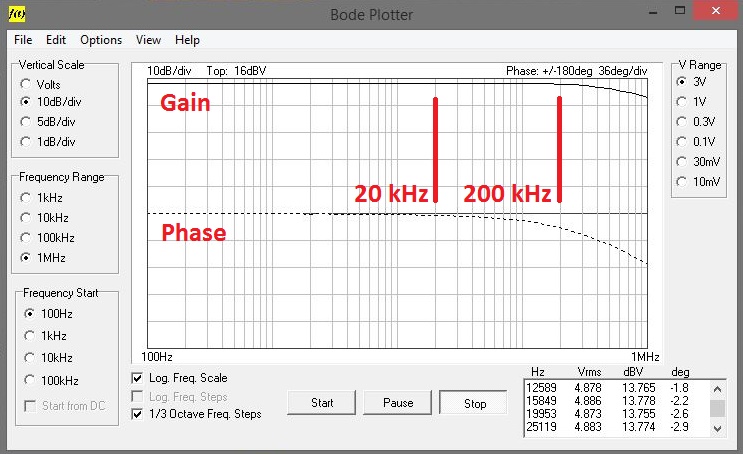The width and height of the screenshot is (743, 454).
Task: Maximize the Bode Plotter window
Action: (680, 10)
